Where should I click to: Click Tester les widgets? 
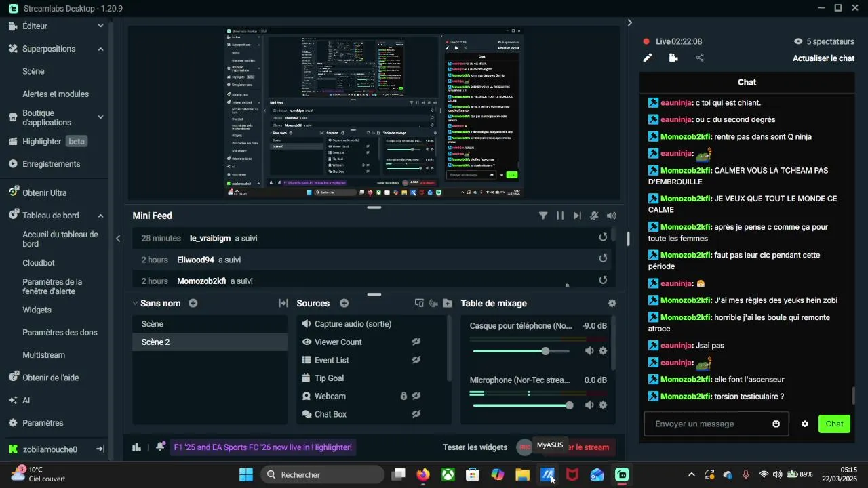(x=475, y=447)
